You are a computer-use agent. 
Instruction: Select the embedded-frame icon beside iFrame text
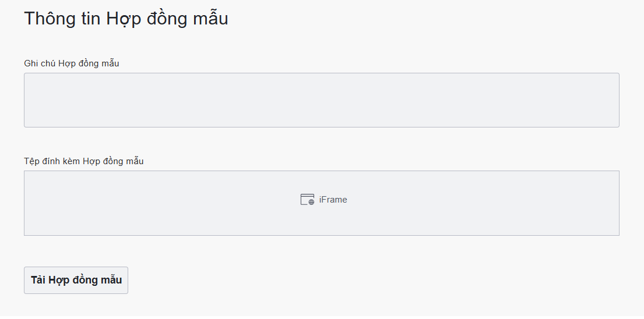coord(307,200)
